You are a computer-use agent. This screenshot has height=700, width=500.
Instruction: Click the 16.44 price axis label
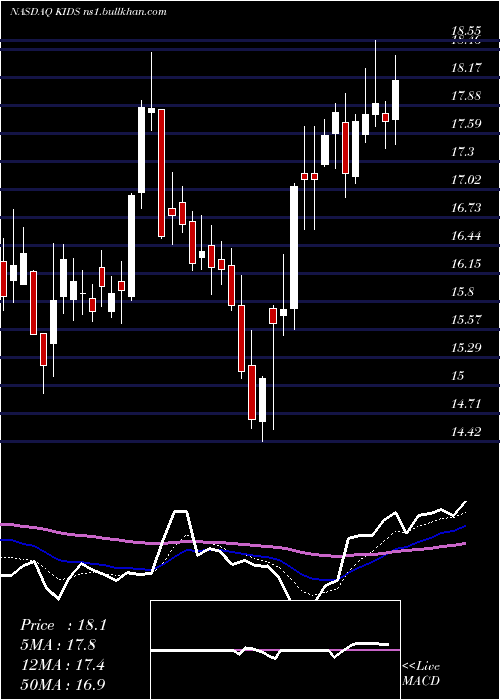pyautogui.click(x=466, y=236)
